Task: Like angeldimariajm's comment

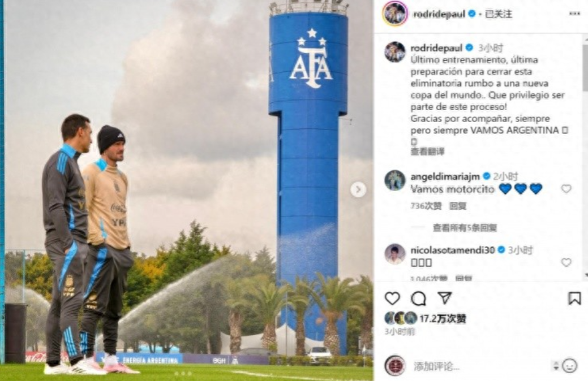Action: click(566, 189)
